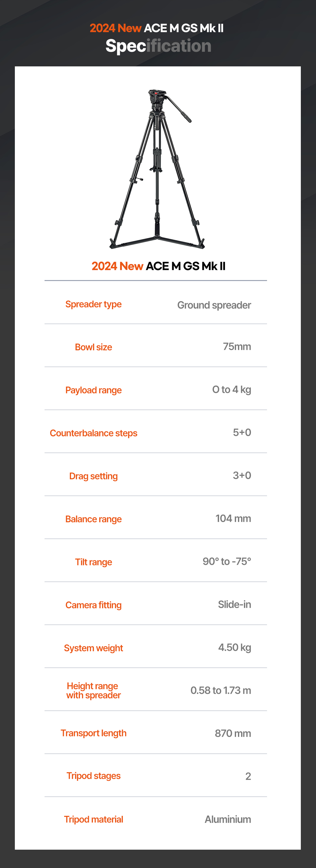Select the 'Bowl size' label
316x868 pixels.
[x=93, y=347]
